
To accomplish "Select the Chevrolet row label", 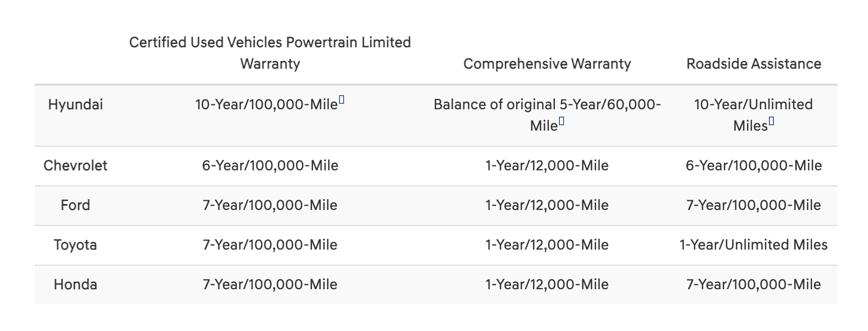I will (x=75, y=165).
